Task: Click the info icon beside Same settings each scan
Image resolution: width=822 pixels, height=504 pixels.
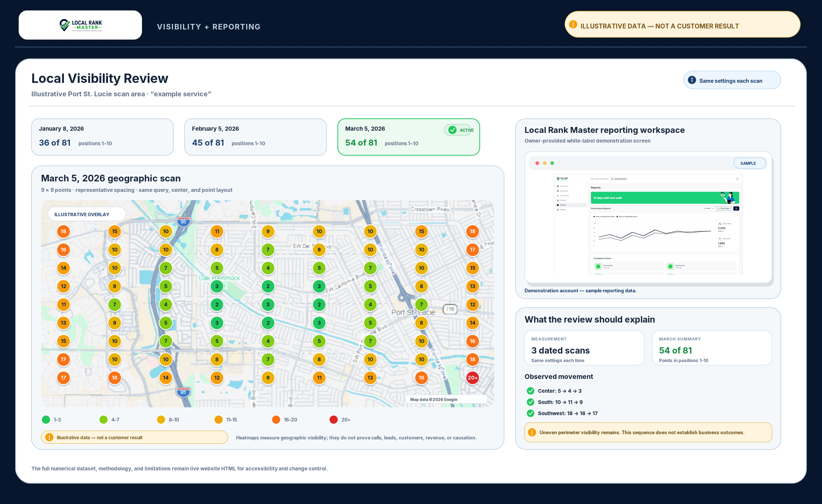Action: (692, 80)
